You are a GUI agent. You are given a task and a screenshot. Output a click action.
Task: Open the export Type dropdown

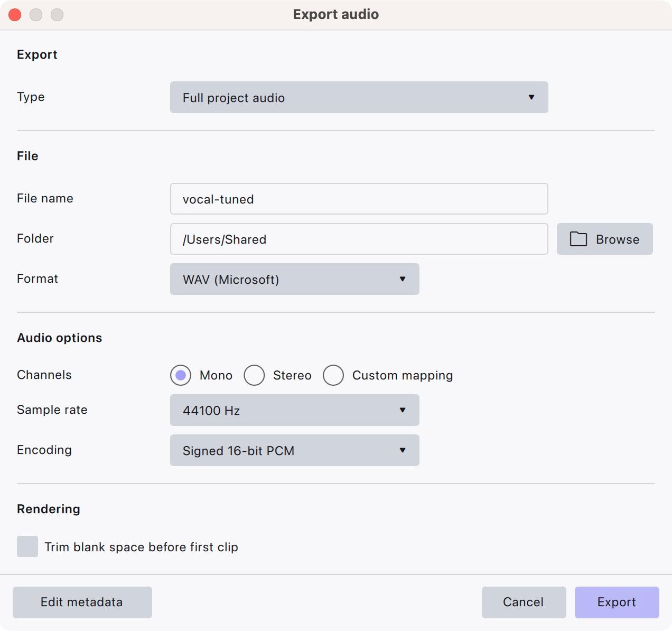click(x=359, y=97)
